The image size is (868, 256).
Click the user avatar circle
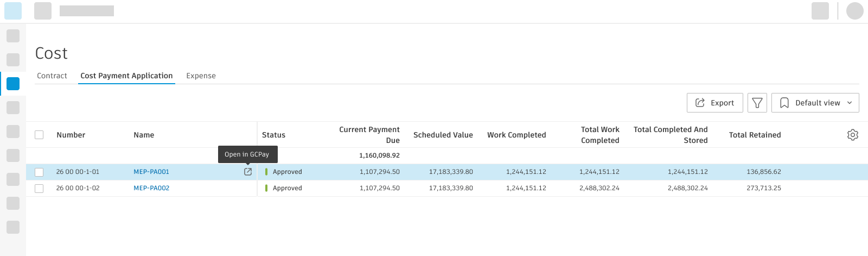[x=854, y=11]
